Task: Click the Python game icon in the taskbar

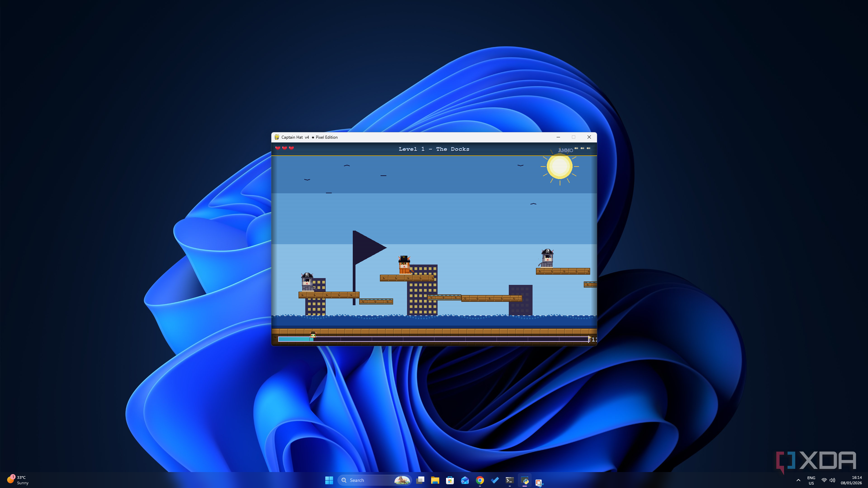Action: point(525,480)
